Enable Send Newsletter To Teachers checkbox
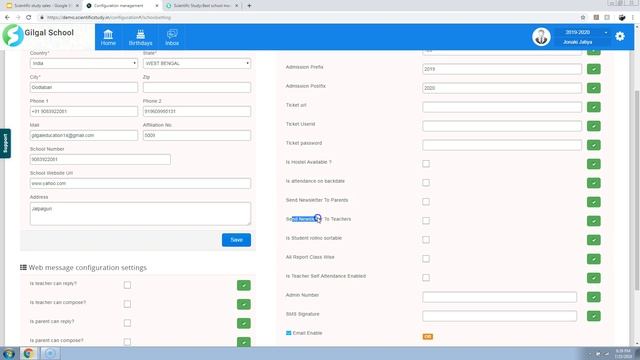Image resolution: width=640 pixels, height=360 pixels. [426, 220]
